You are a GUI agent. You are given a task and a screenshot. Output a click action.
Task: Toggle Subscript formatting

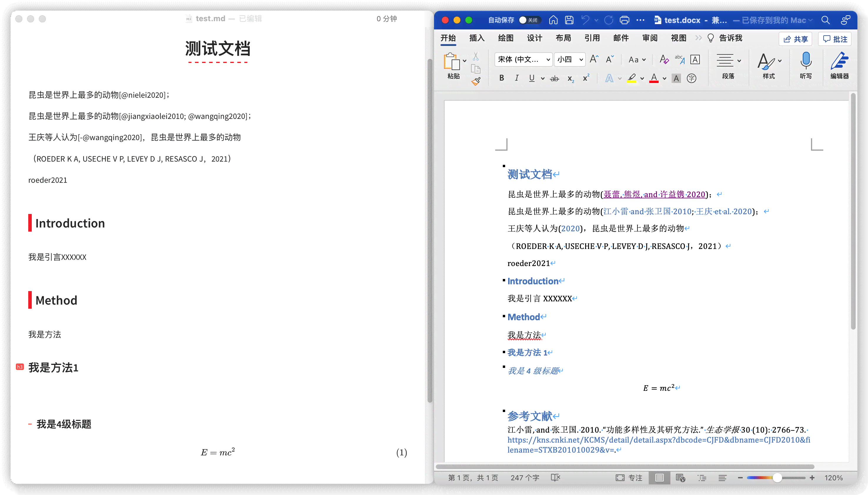570,79
